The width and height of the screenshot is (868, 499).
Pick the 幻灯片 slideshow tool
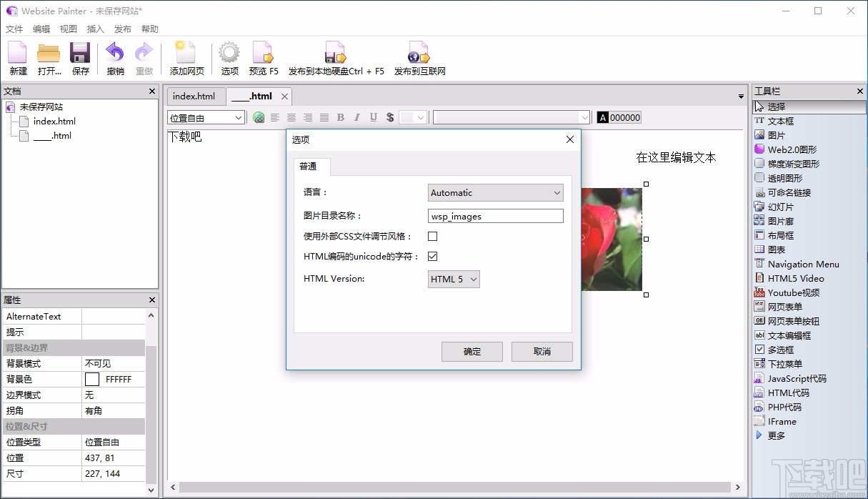coord(780,206)
